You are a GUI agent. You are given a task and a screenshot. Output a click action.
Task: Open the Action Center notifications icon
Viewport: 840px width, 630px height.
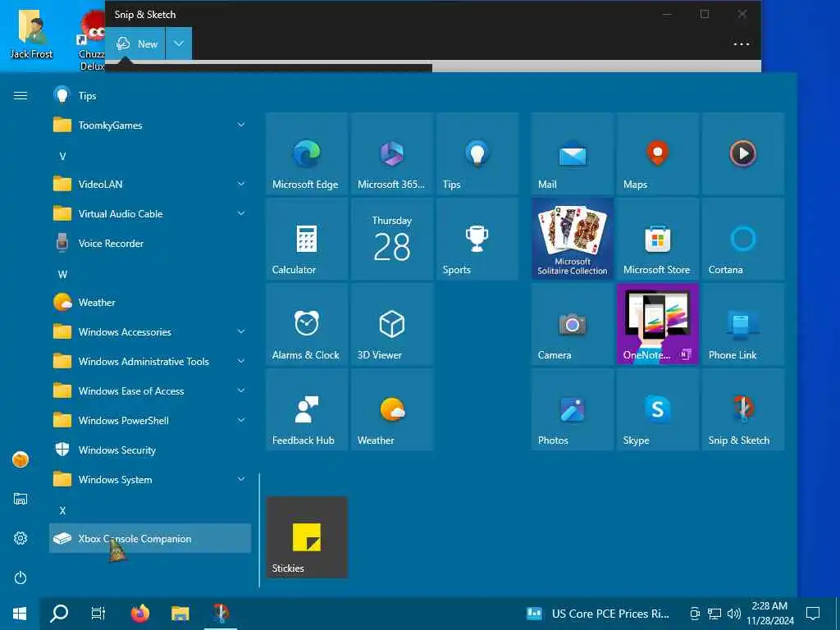click(813, 614)
